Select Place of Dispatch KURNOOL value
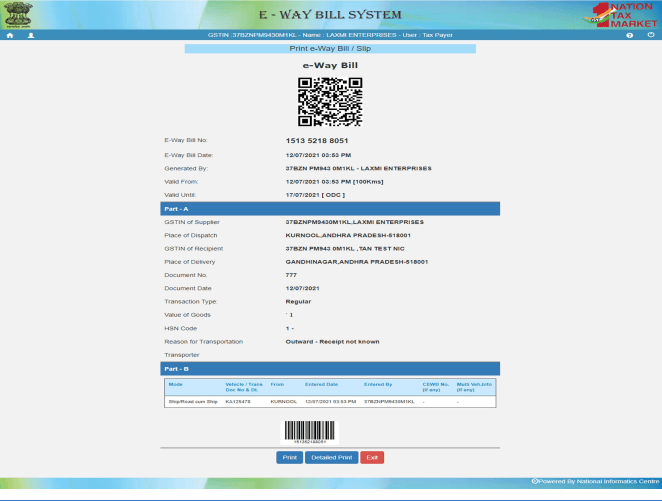The image size is (662, 501). point(348,236)
